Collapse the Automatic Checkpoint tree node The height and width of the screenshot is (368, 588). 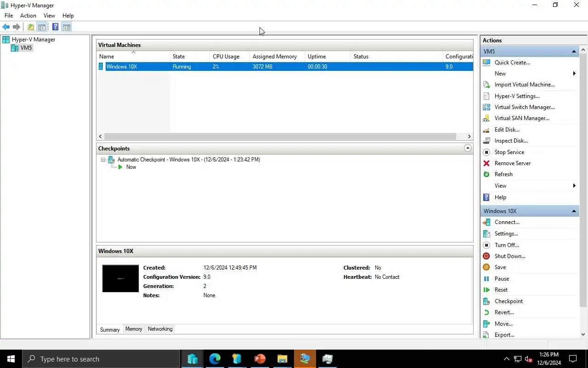click(x=103, y=160)
